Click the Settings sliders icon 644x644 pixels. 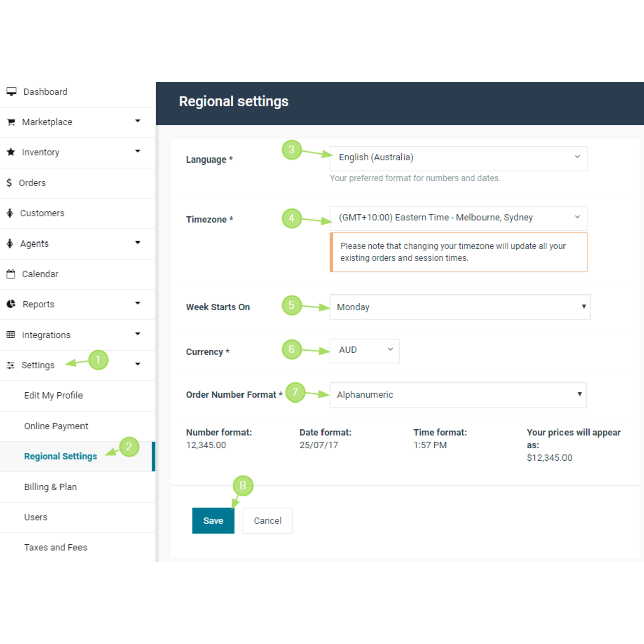(x=11, y=365)
